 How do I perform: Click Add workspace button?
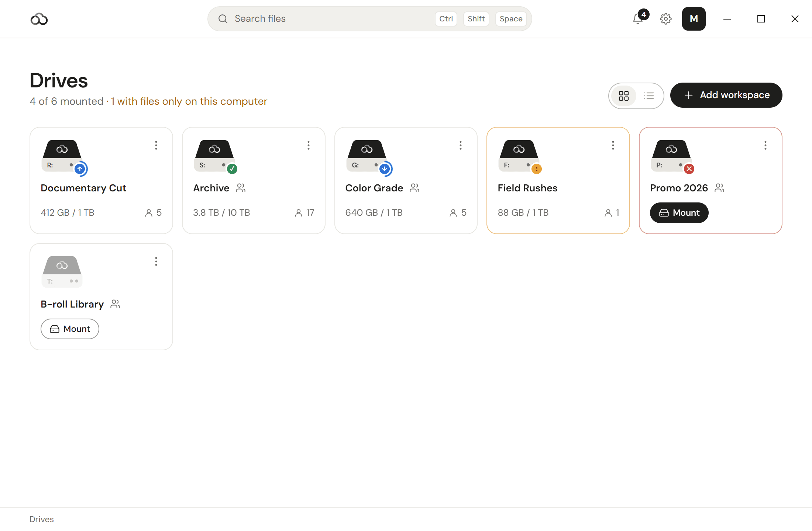tap(726, 95)
